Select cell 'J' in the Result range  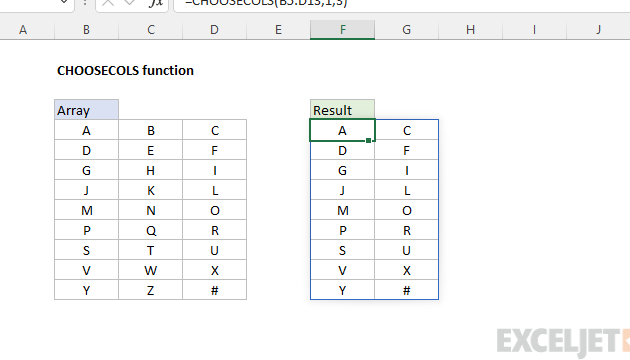342,190
